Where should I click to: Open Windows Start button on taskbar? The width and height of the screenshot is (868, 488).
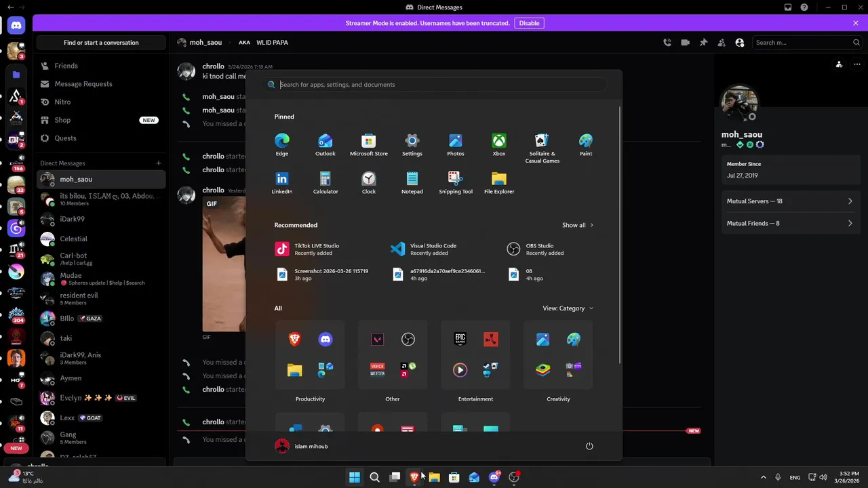pos(355,477)
